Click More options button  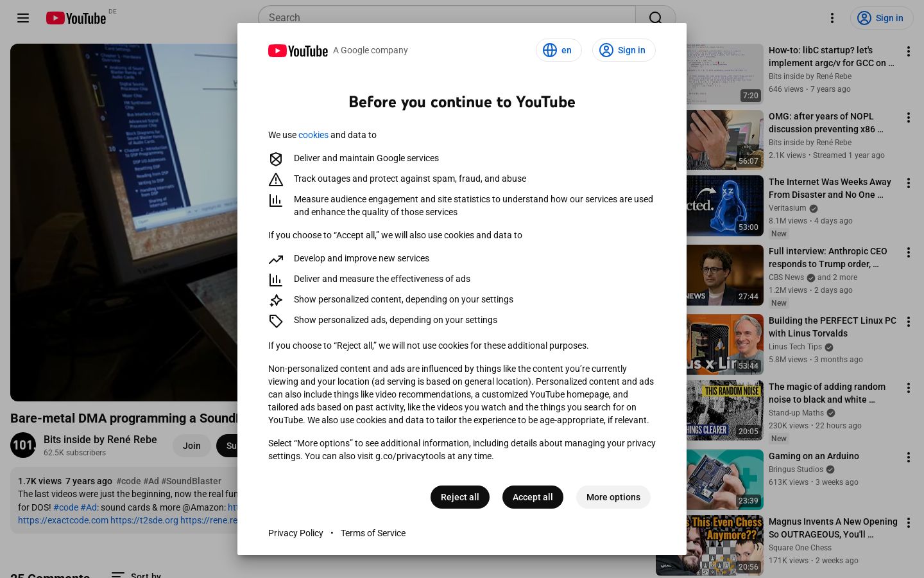point(613,497)
